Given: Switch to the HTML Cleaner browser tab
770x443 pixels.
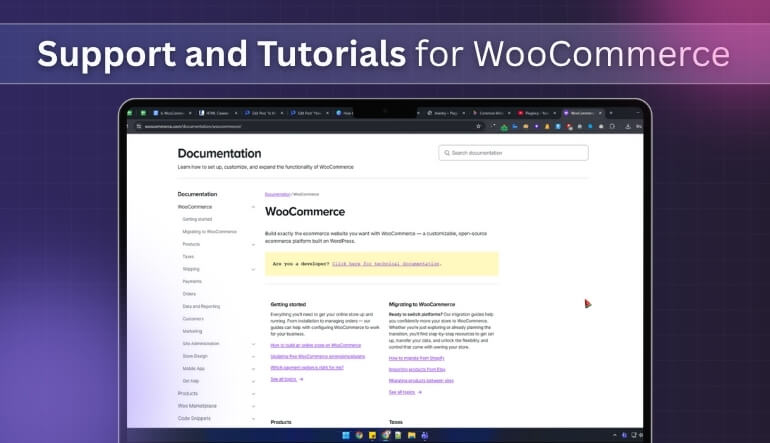Looking at the screenshot, I should click(218, 113).
